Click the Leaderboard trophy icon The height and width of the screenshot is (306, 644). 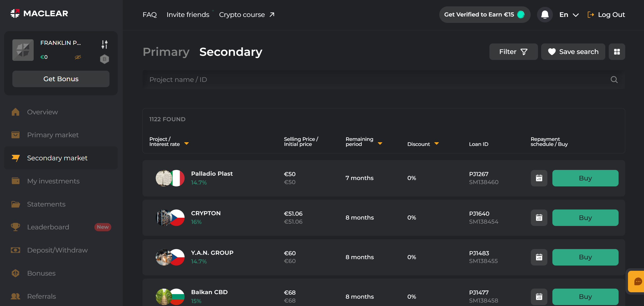16,227
